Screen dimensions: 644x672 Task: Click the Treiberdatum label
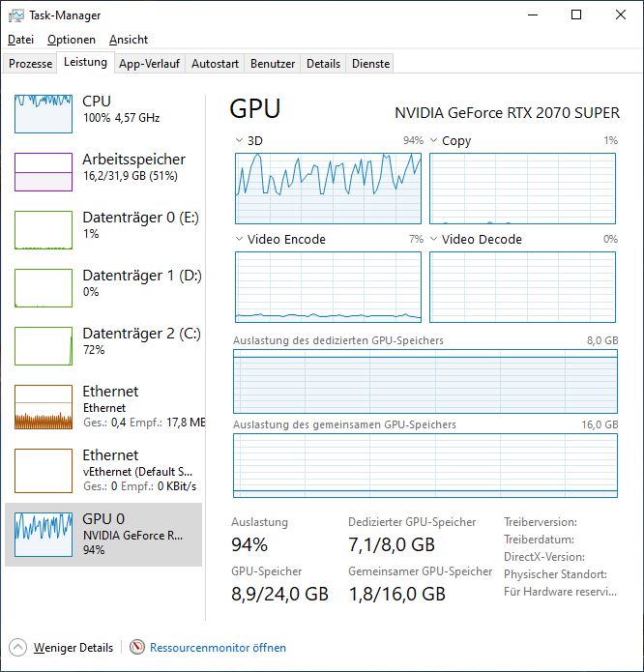pos(539,540)
